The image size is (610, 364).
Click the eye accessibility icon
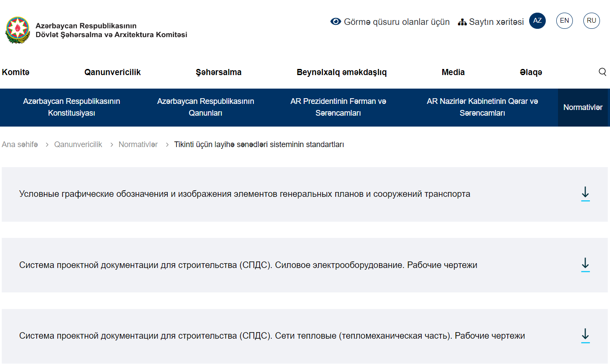click(336, 21)
